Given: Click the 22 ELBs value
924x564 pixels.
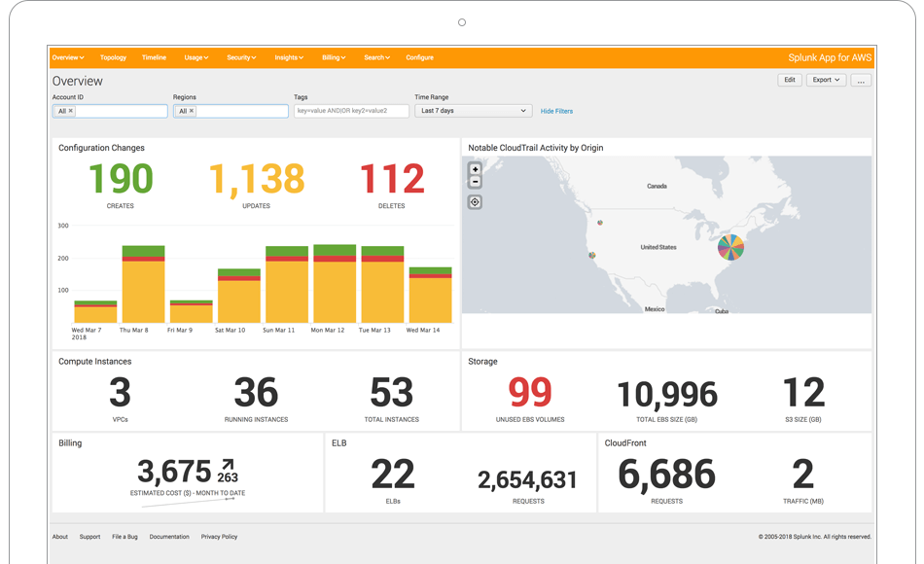Looking at the screenshot, I should click(393, 475).
